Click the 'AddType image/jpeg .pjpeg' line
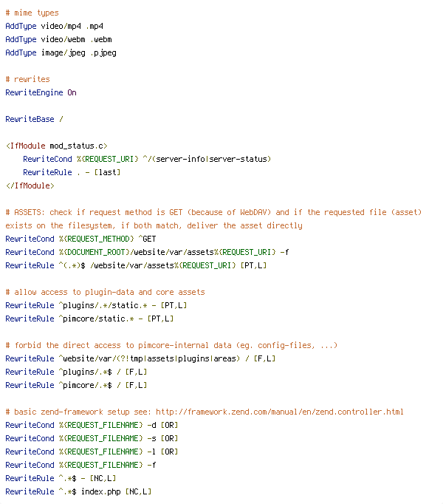 [x=61, y=52]
